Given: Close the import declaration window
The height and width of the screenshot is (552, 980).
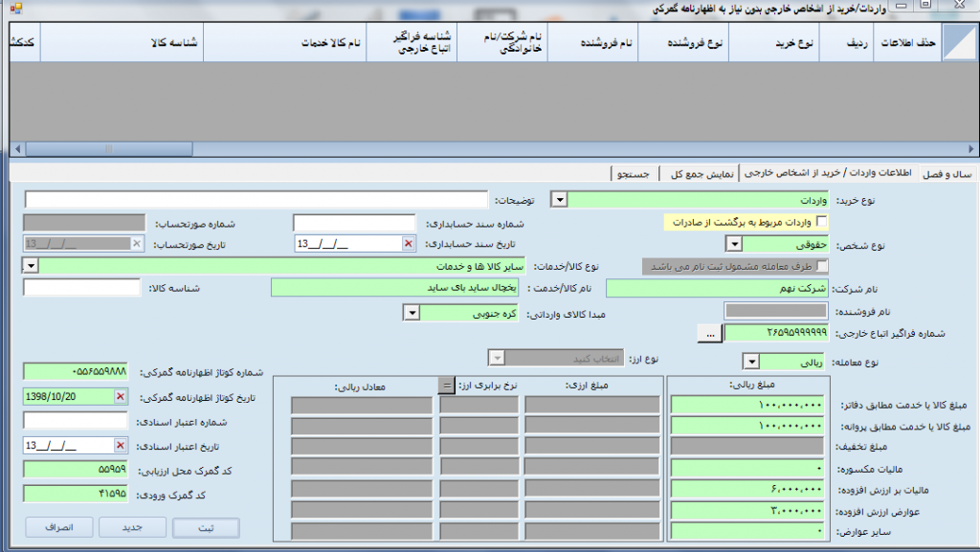Looking at the screenshot, I should tap(960, 6).
